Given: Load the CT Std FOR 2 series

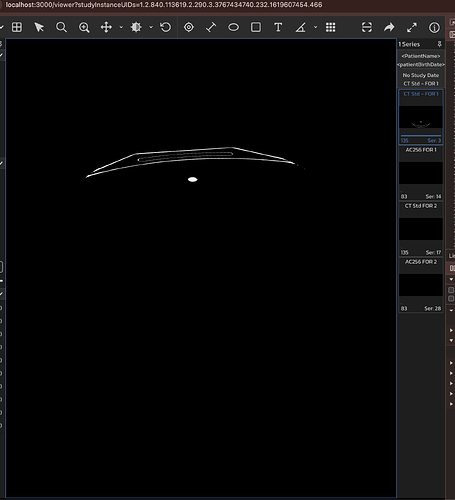Looking at the screenshot, I should pos(421,229).
